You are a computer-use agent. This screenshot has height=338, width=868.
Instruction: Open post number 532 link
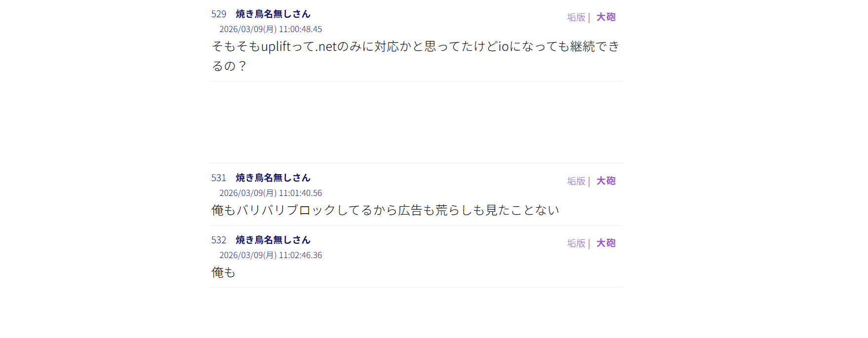coord(219,240)
